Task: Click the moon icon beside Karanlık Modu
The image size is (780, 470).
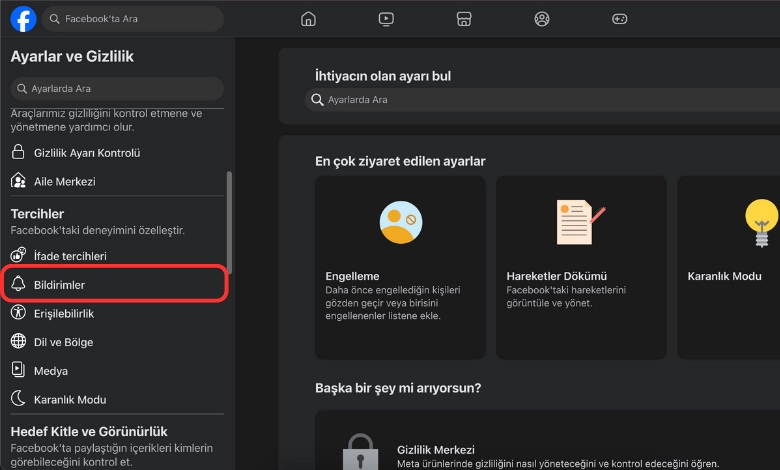Action: (18, 398)
